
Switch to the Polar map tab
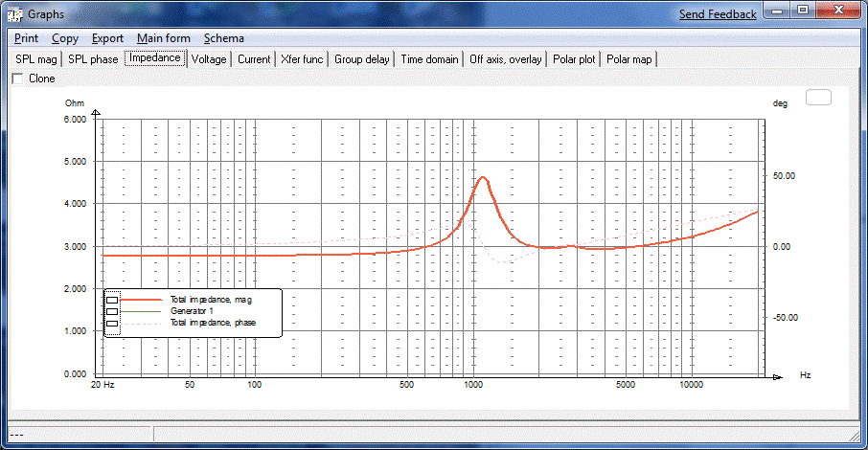coord(628,59)
